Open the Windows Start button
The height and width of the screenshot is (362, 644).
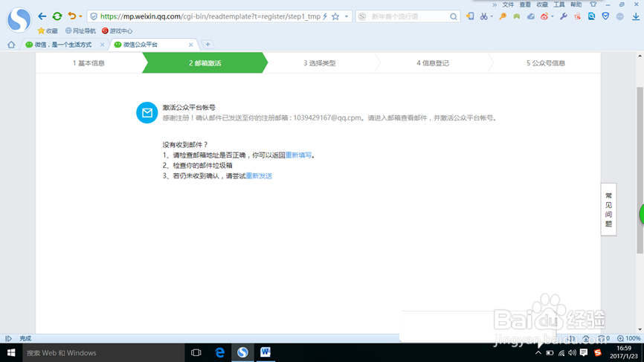point(11,352)
